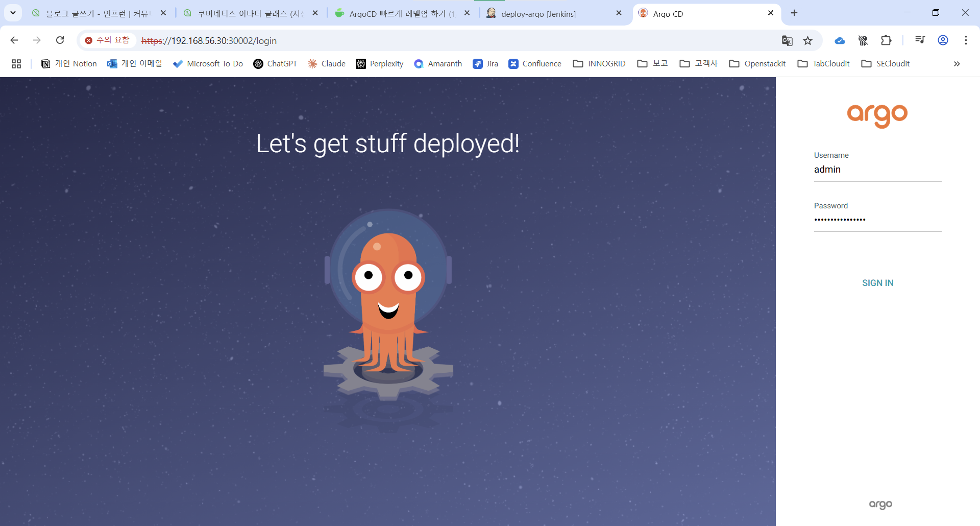
Task: Open the Extensions puzzle icon
Action: coord(886,40)
